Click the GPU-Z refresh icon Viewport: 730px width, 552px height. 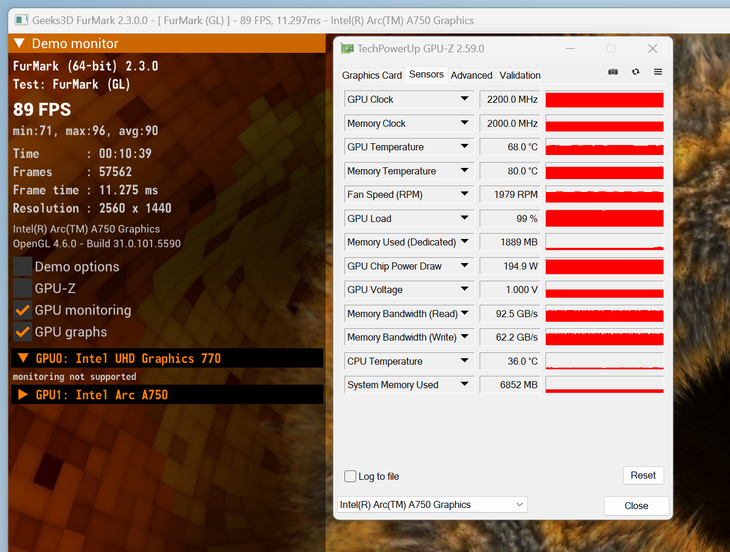coord(635,72)
